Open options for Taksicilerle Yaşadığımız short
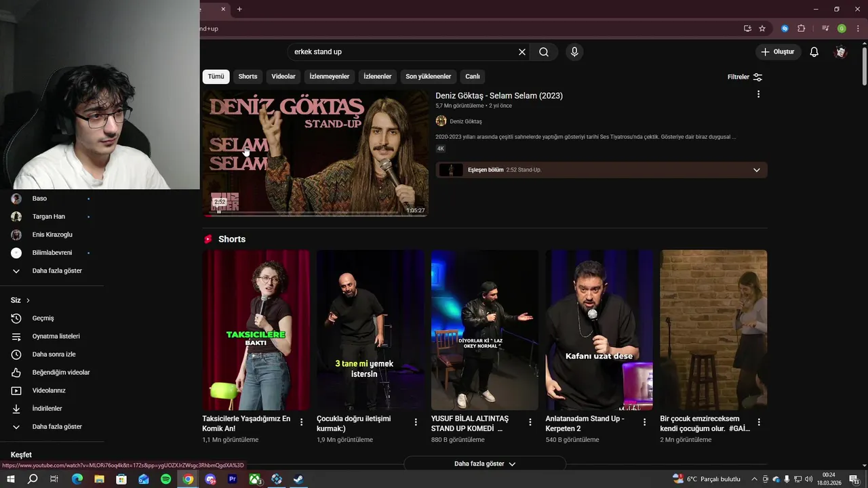 [302, 422]
